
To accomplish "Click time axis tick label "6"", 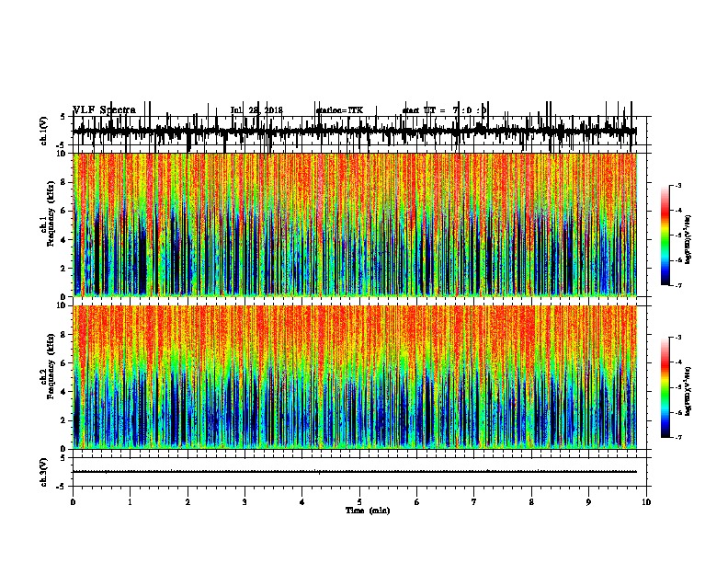I will coord(416,502).
